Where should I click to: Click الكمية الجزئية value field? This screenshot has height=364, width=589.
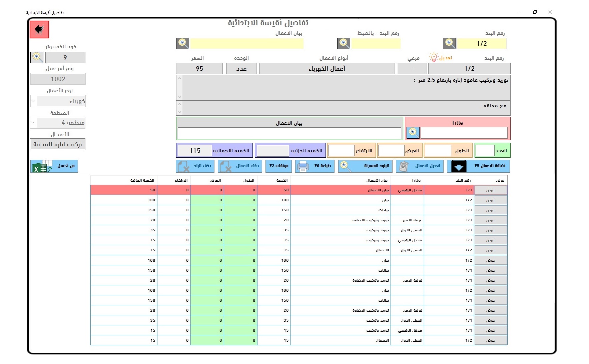click(x=273, y=151)
